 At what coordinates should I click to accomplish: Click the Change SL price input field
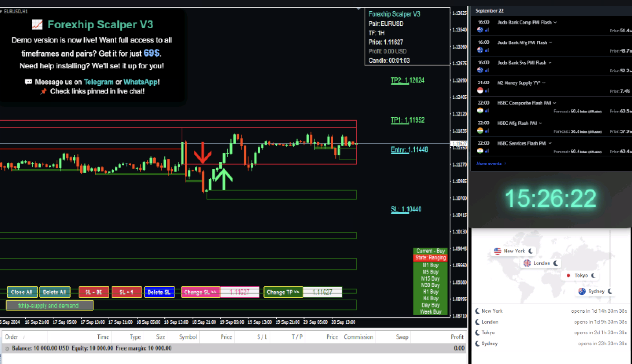point(240,292)
